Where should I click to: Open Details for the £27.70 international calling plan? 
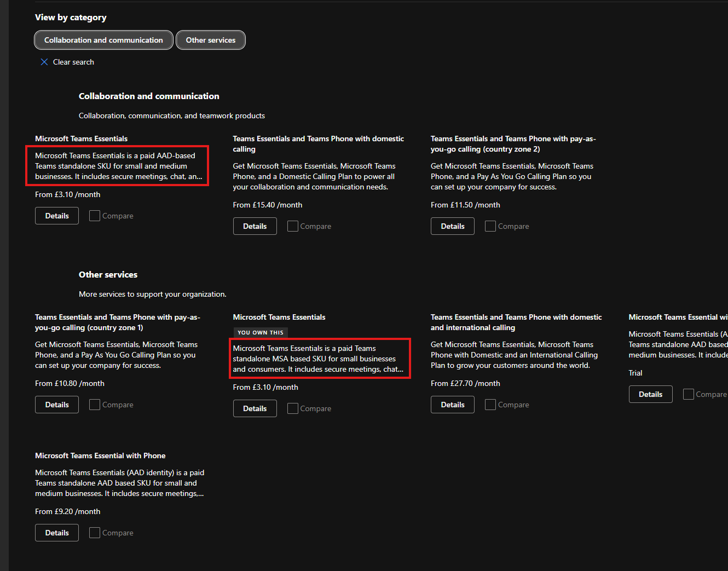[x=453, y=405]
